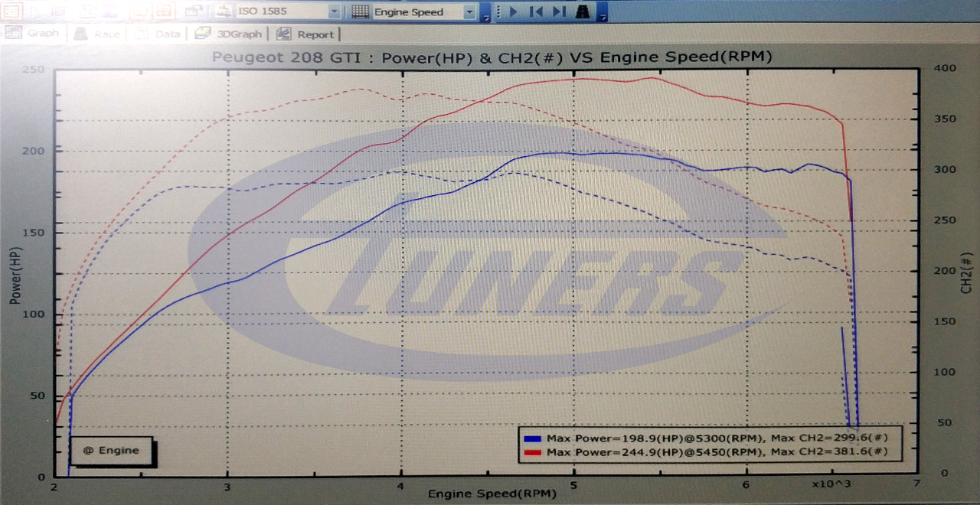The width and height of the screenshot is (980, 505).
Task: Click the windows icon left of ISO 1585
Action: pyautogui.click(x=194, y=11)
